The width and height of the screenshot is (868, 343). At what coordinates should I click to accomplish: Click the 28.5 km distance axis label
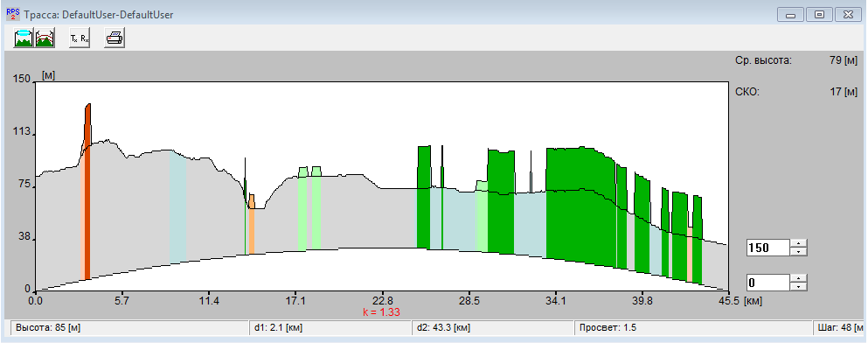(469, 302)
